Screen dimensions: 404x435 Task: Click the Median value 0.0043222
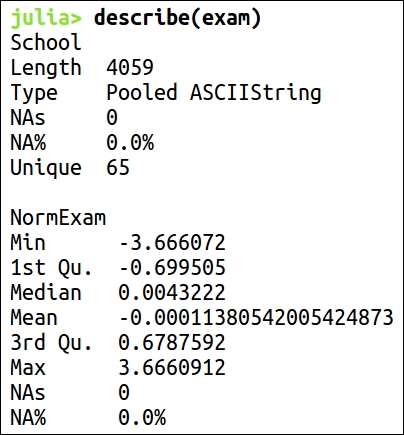pyautogui.click(x=172, y=292)
